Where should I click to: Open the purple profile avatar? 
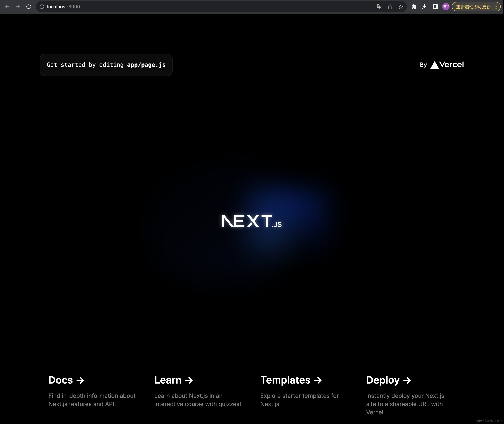point(446,7)
